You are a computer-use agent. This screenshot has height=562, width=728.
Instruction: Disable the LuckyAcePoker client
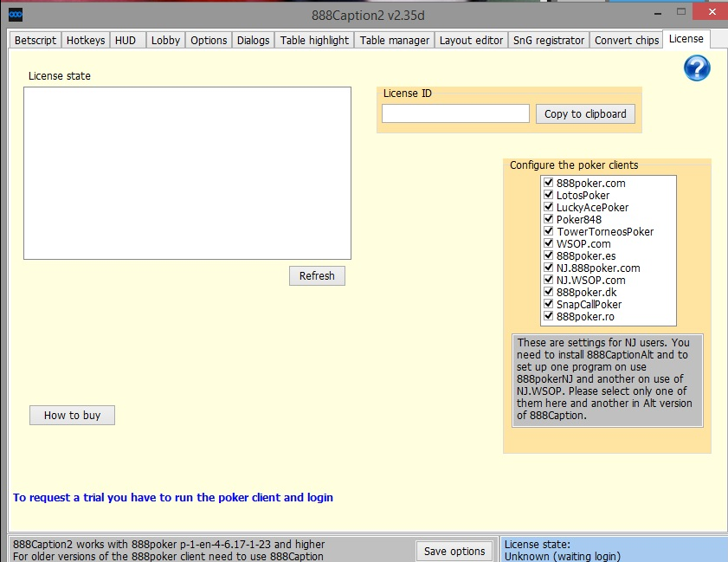[548, 207]
